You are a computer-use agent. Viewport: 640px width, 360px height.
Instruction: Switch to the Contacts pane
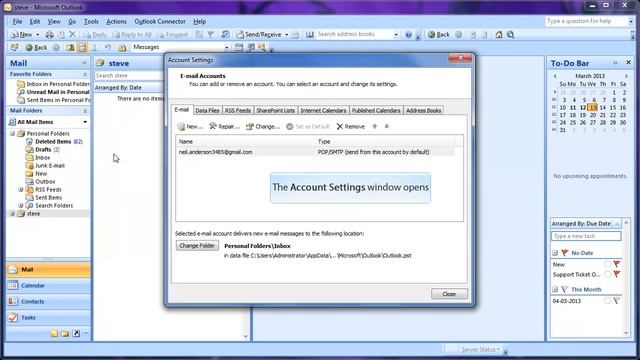pyautogui.click(x=48, y=302)
